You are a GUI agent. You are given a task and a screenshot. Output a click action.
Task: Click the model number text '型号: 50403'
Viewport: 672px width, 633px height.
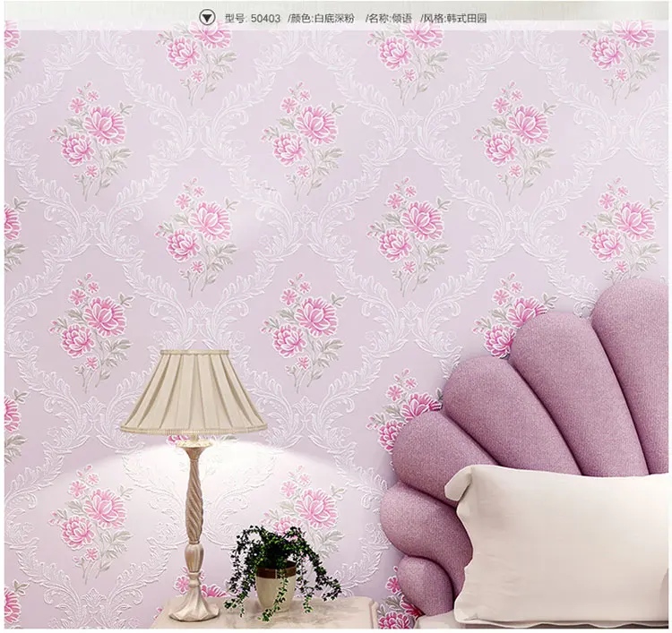point(253,19)
